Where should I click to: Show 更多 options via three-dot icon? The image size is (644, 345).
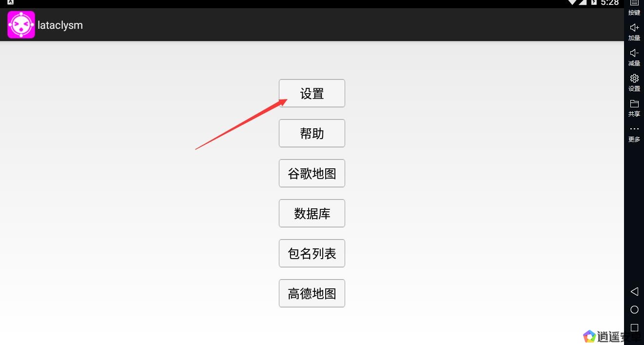(634, 129)
